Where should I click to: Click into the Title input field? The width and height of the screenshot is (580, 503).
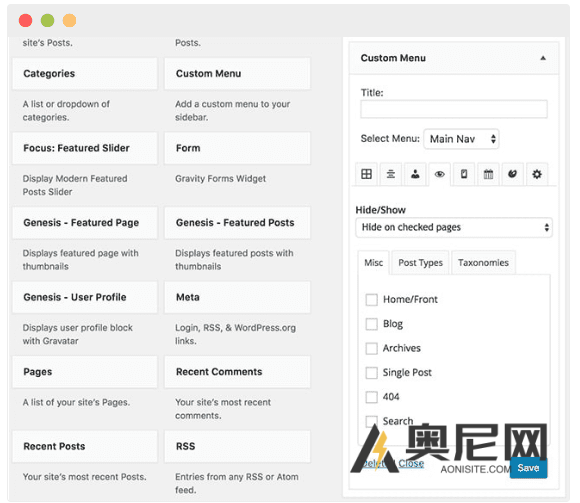454,109
